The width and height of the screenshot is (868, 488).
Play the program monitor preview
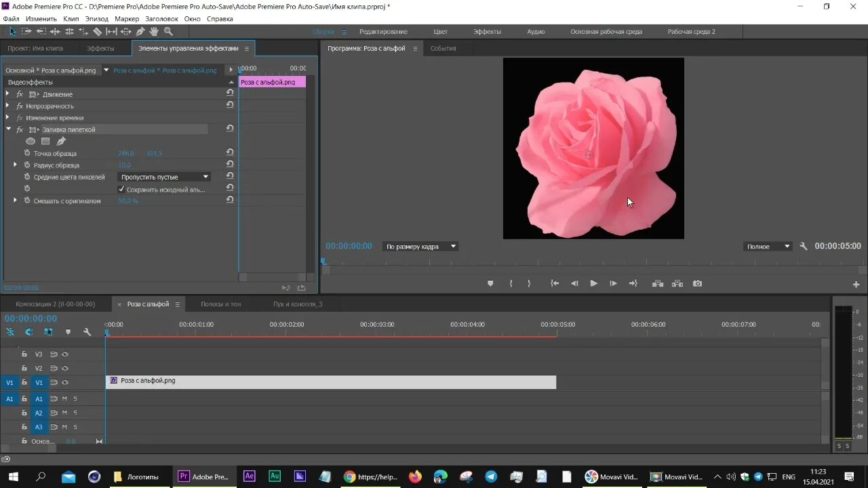[x=593, y=284]
